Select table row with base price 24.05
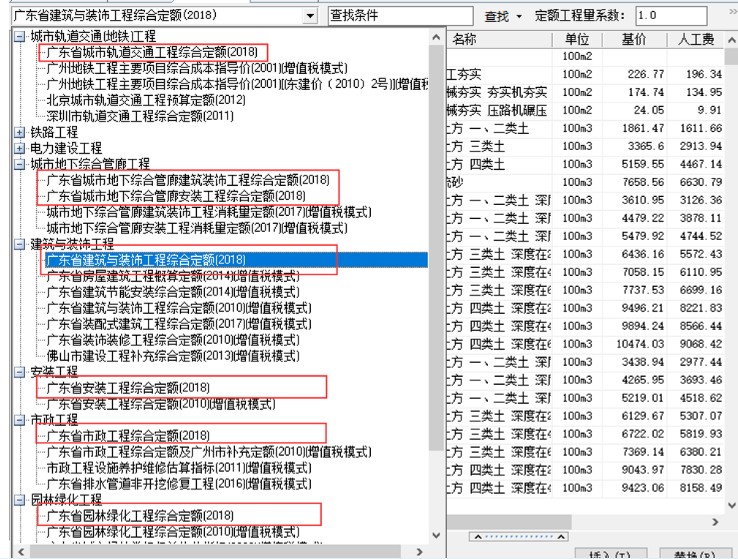Image resolution: width=738 pixels, height=559 pixels. coord(585,110)
